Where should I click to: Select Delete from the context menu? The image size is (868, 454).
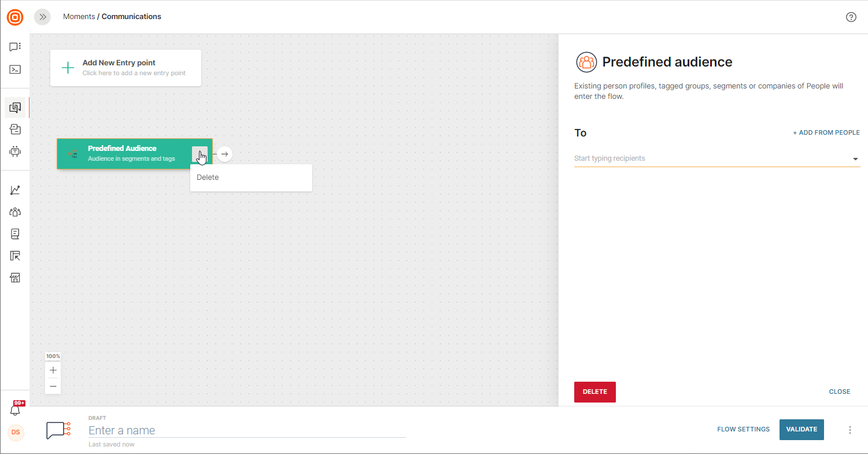tap(208, 178)
